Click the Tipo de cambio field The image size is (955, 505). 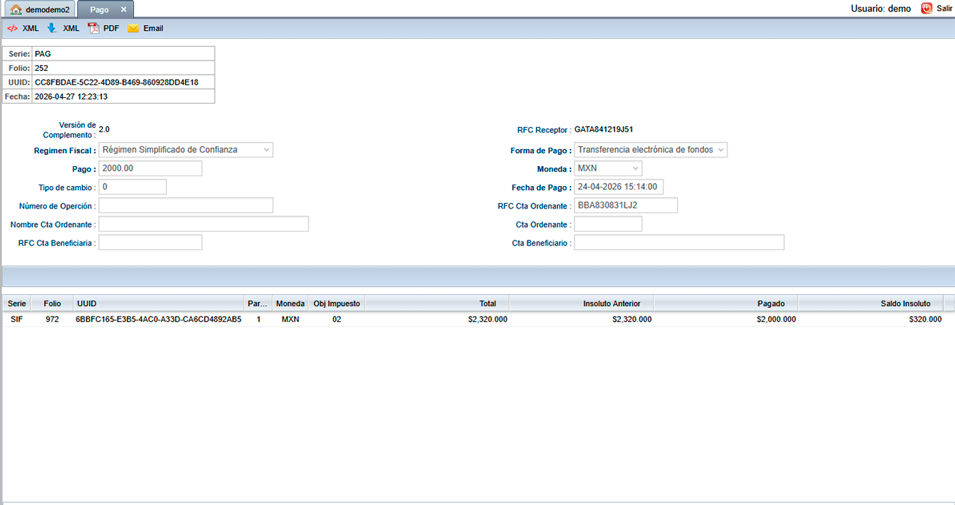pyautogui.click(x=132, y=187)
